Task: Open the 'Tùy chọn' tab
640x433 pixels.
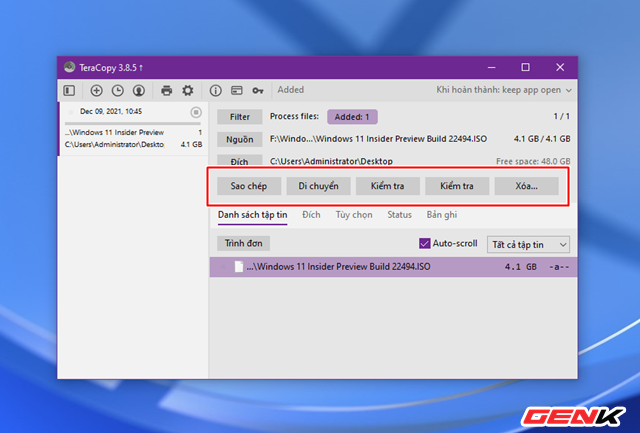Action: pyautogui.click(x=354, y=215)
